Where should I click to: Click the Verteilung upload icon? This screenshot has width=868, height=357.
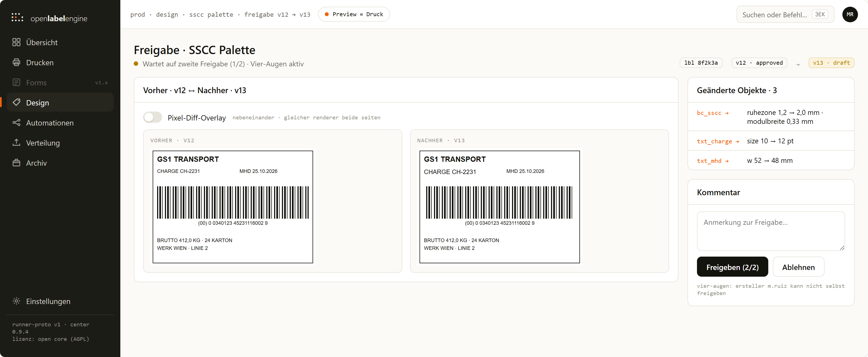pos(16,143)
